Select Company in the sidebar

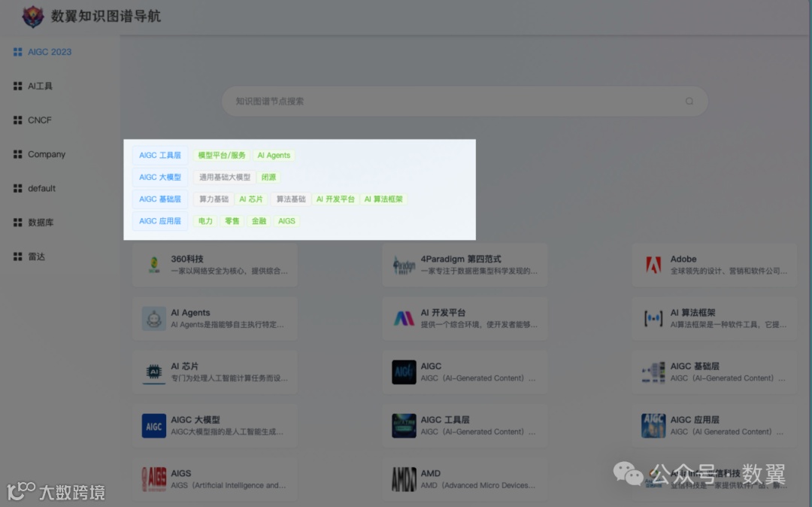pos(39,154)
